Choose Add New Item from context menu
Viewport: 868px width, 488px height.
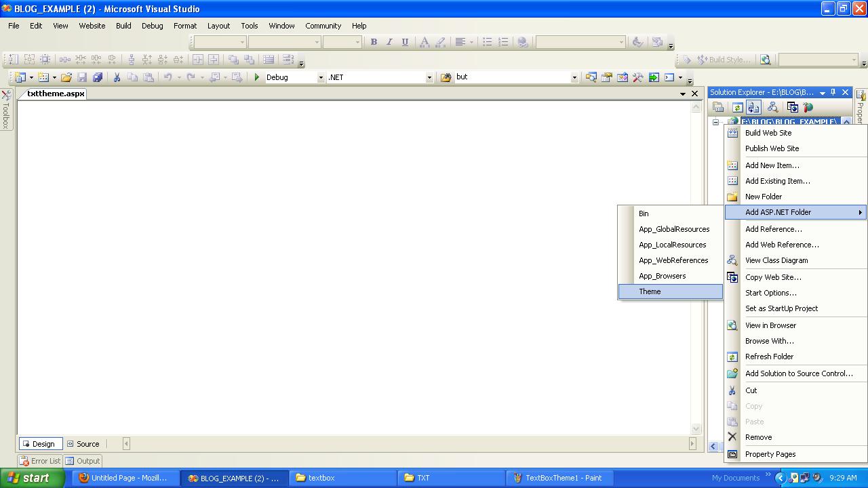pyautogui.click(x=772, y=165)
